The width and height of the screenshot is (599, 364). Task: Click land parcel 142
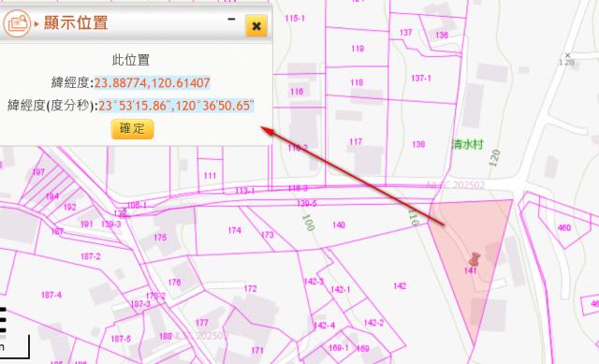[400, 285]
